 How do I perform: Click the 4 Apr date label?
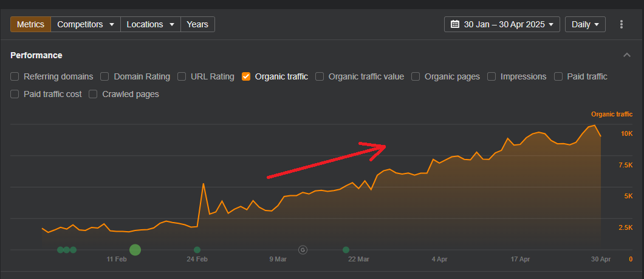point(439,260)
